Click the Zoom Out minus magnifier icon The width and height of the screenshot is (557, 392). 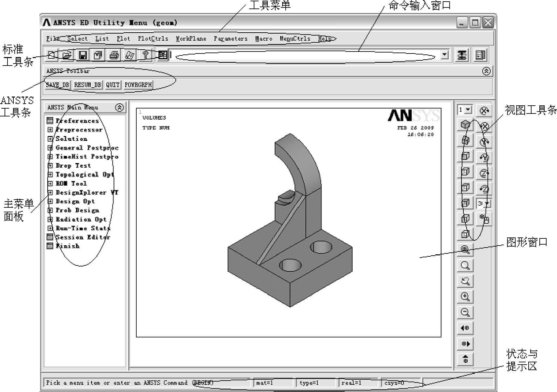pos(465,312)
